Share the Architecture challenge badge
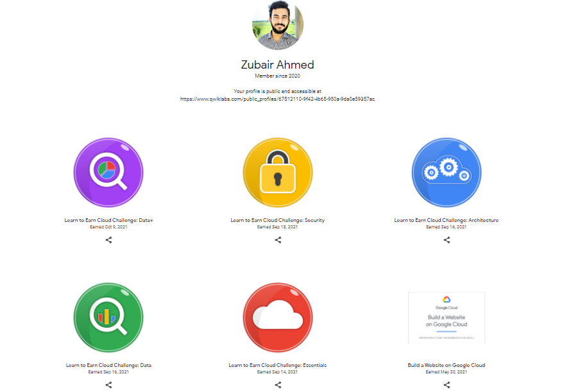The height and width of the screenshot is (392, 566). pyautogui.click(x=447, y=240)
